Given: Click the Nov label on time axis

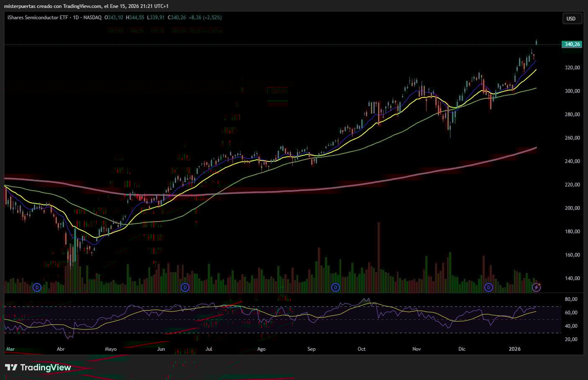Looking at the screenshot, I should pyautogui.click(x=417, y=349).
